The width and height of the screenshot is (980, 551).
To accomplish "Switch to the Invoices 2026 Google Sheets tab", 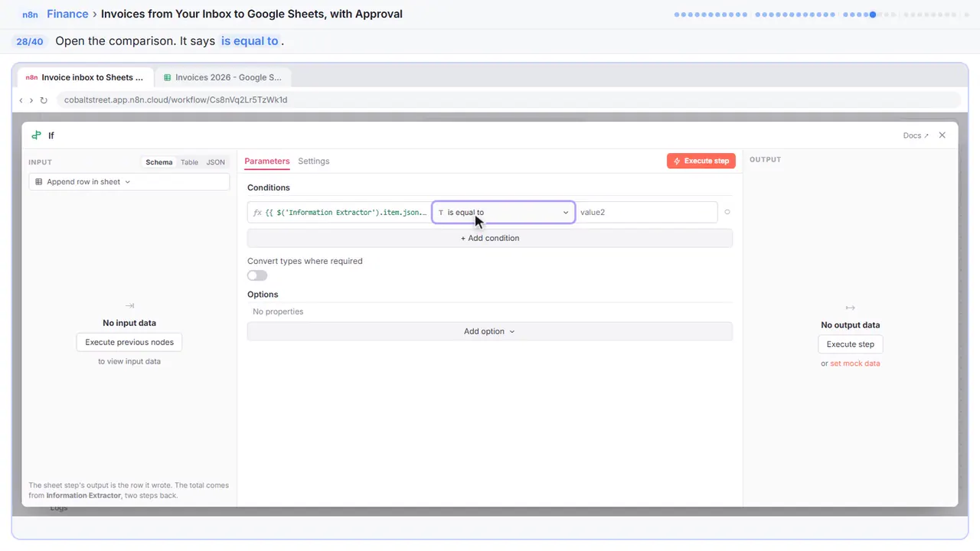I will [x=222, y=77].
